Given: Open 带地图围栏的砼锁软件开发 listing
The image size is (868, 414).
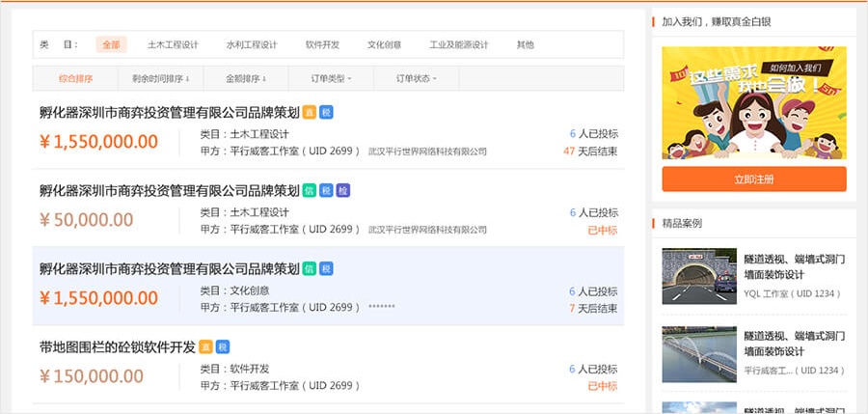Looking at the screenshot, I should click(118, 347).
